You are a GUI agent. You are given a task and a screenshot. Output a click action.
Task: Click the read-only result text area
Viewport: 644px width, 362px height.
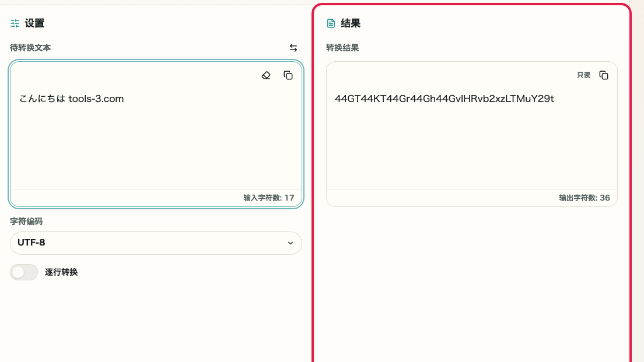(472, 135)
